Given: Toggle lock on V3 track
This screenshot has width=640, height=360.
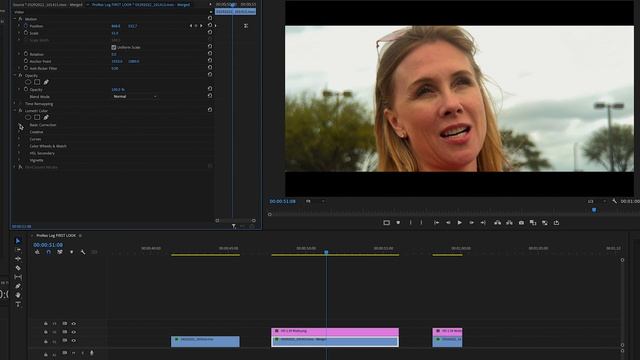Looking at the screenshot, I should [x=46, y=324].
